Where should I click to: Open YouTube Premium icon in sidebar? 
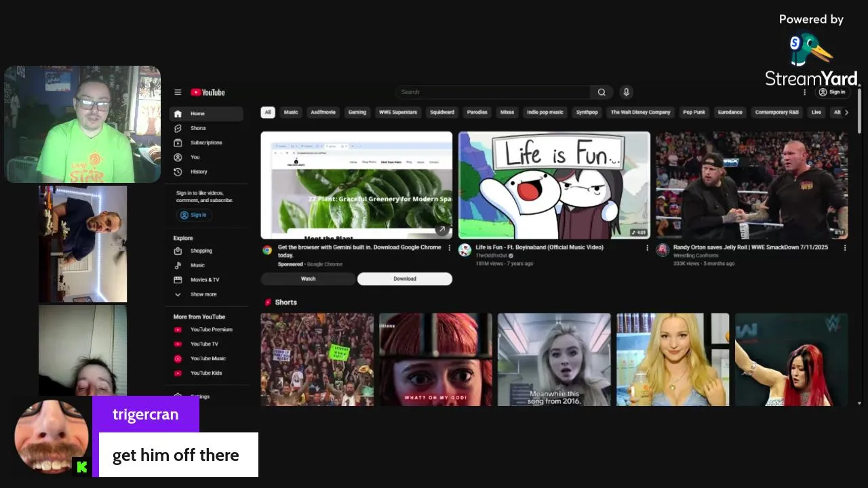tap(178, 329)
